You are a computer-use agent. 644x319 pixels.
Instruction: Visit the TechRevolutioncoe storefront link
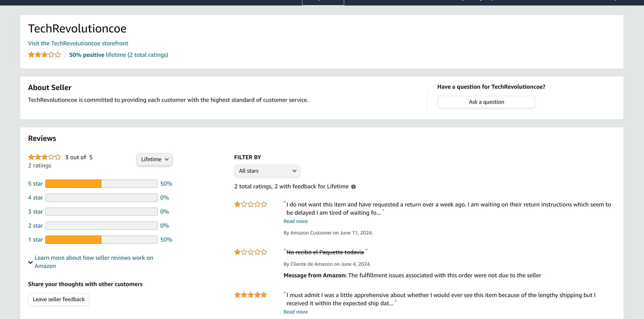(x=78, y=43)
